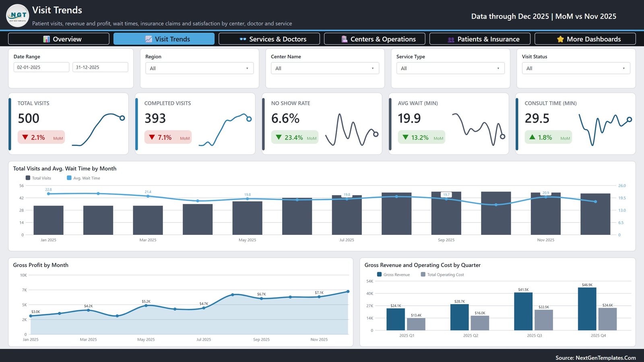This screenshot has width=644, height=362.
Task: Click the Consult Time value 29.5
Action: 537,118
